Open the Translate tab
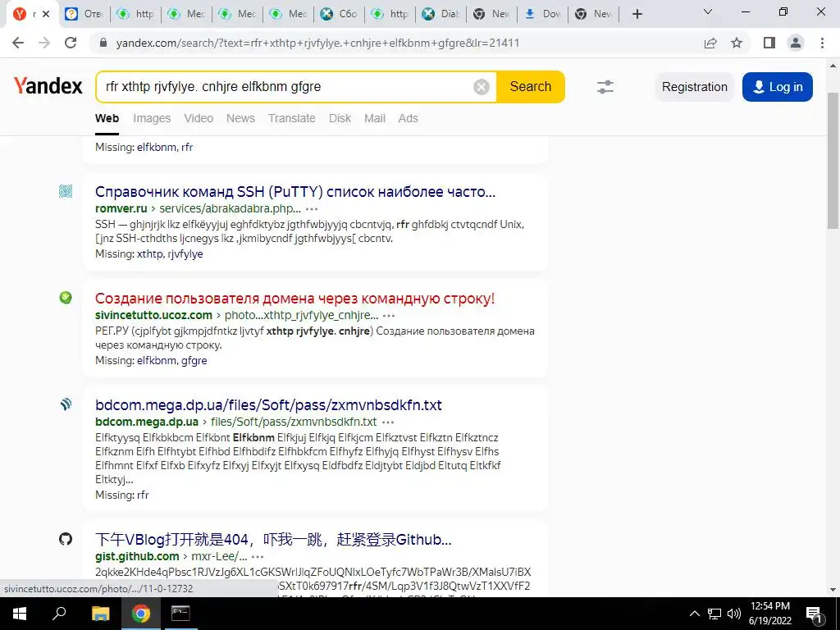Image resolution: width=840 pixels, height=630 pixels. coord(291,118)
